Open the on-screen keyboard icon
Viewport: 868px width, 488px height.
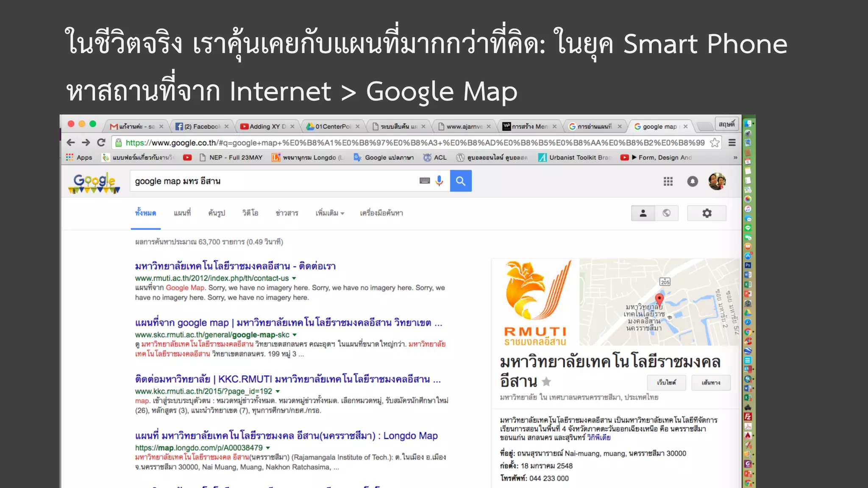(425, 181)
